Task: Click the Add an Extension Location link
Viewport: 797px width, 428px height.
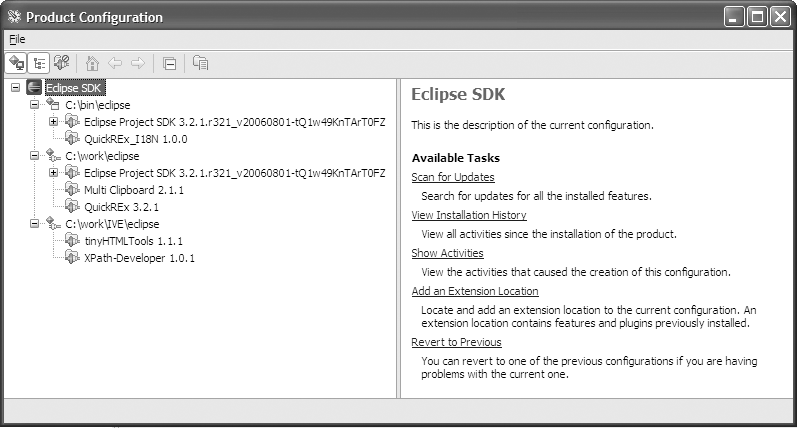Action: pos(475,291)
